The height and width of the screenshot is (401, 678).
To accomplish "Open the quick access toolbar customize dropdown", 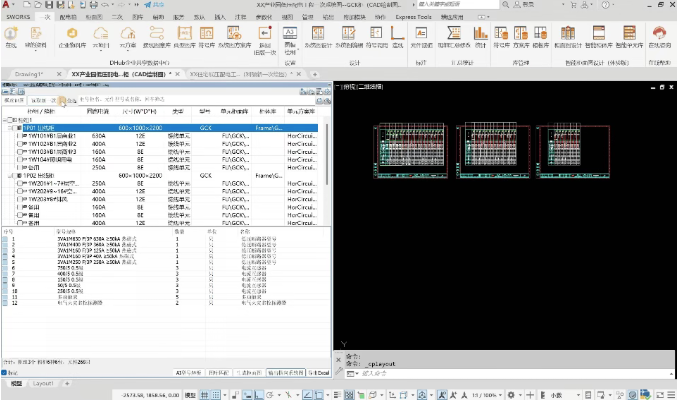I will (137, 5).
